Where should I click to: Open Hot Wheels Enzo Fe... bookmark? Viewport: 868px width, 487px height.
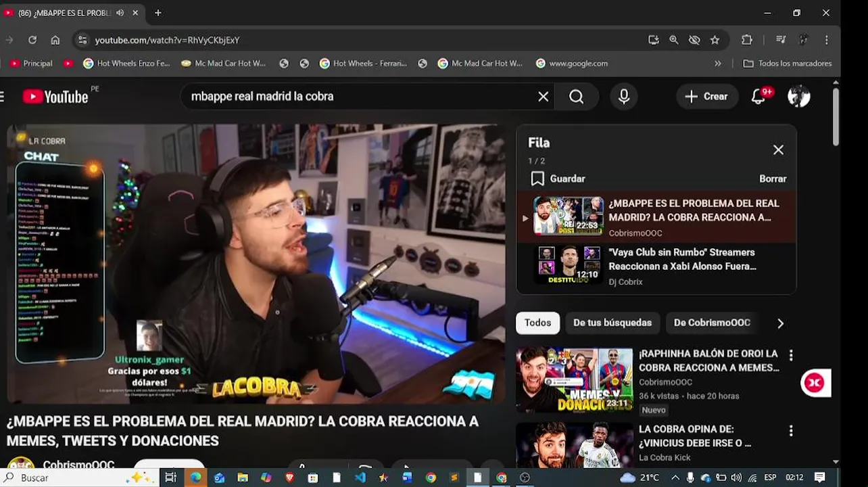[126, 63]
